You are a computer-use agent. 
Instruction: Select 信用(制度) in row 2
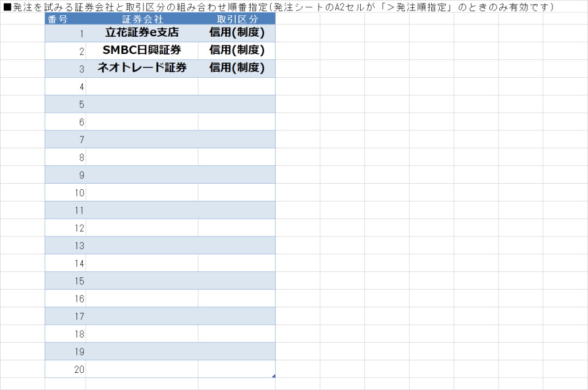(236, 51)
